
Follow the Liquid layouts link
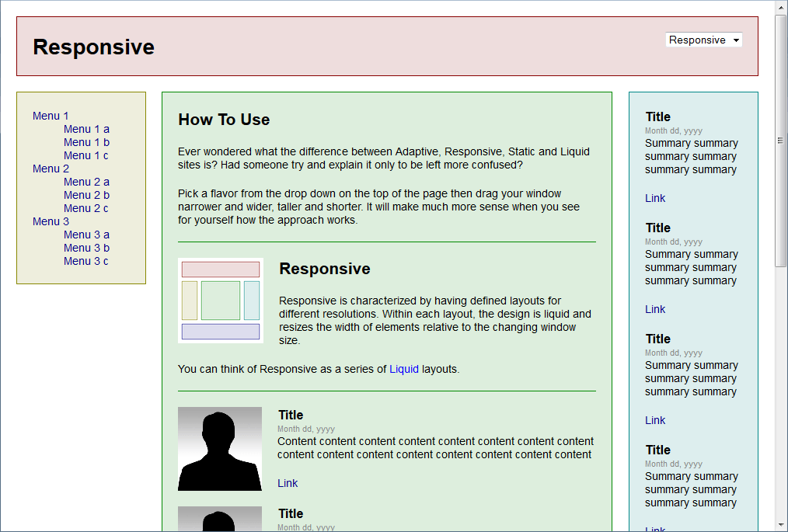tap(404, 369)
